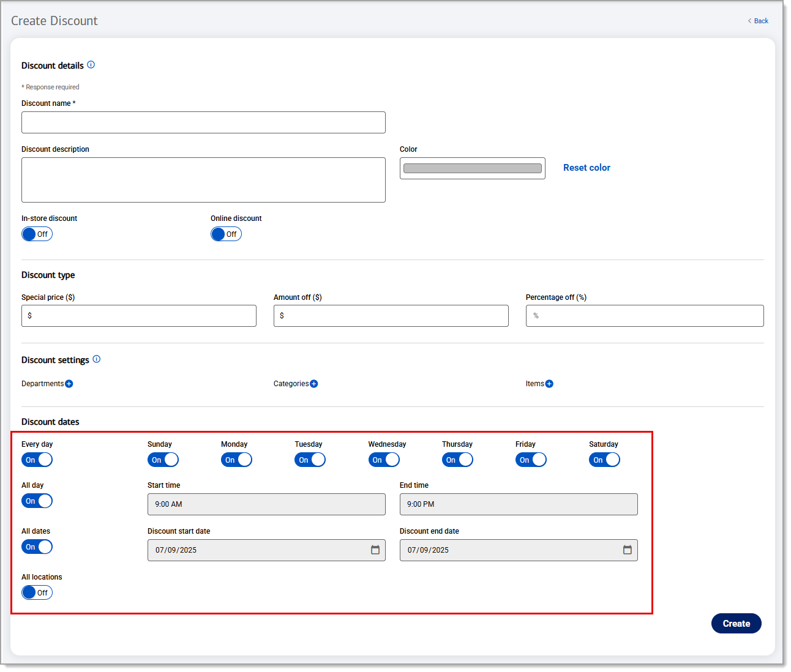Click the Discount start date field
Screen dimensions: 791x672
coord(266,550)
